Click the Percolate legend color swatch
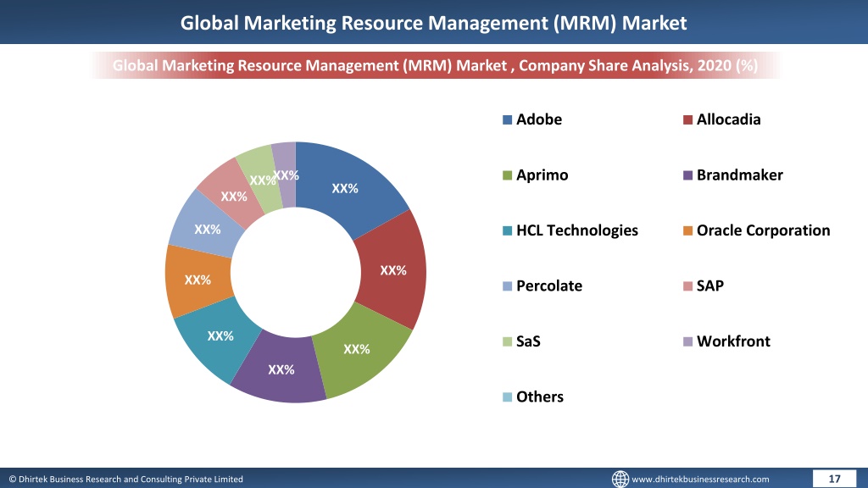 pyautogui.click(x=507, y=286)
